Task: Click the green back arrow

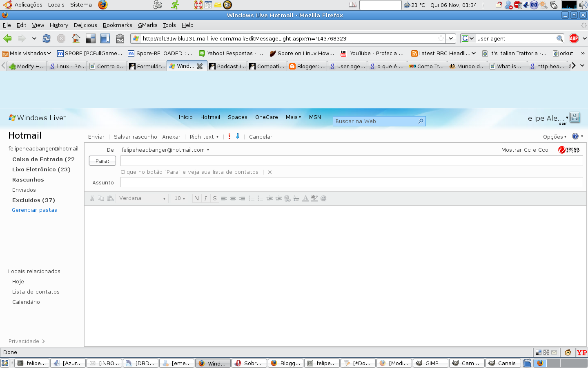Action: click(7, 38)
